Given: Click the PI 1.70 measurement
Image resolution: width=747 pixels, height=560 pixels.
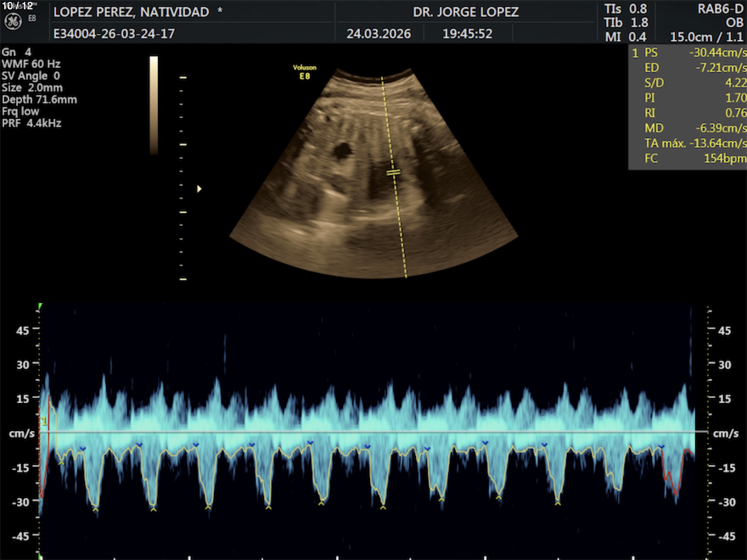Looking at the screenshot, I should tap(688, 98).
